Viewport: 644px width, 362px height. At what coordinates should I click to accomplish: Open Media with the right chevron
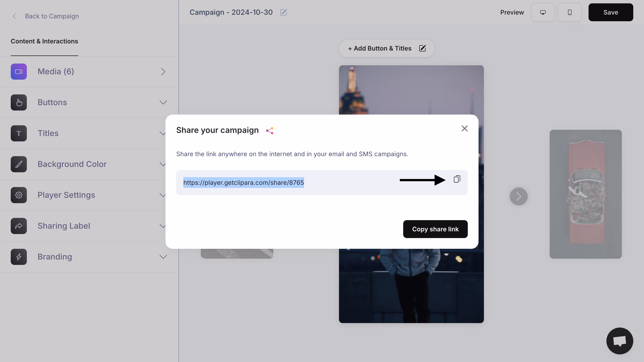pyautogui.click(x=163, y=72)
